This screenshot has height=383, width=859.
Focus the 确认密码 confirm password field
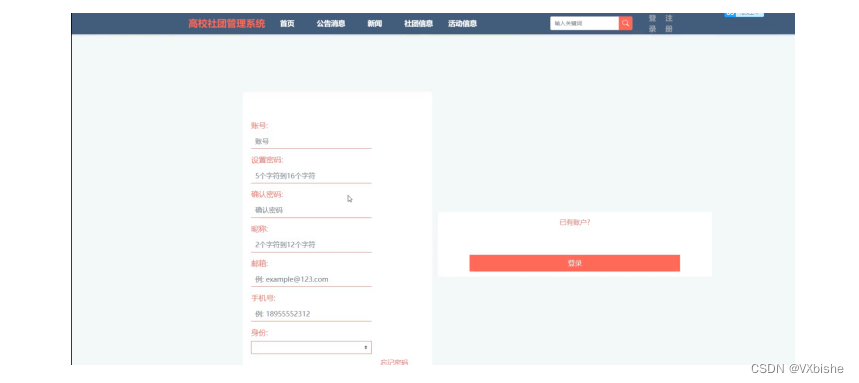(311, 210)
